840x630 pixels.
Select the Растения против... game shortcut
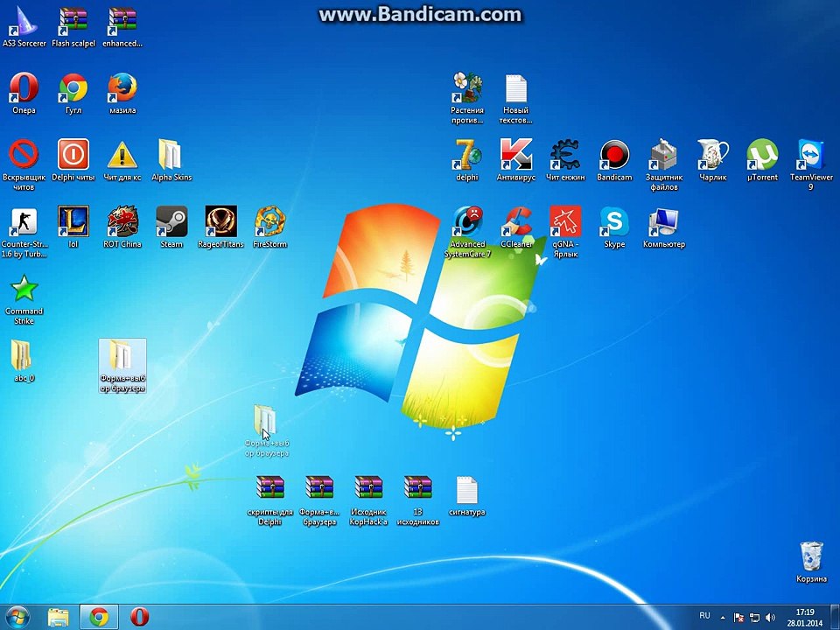click(x=467, y=97)
